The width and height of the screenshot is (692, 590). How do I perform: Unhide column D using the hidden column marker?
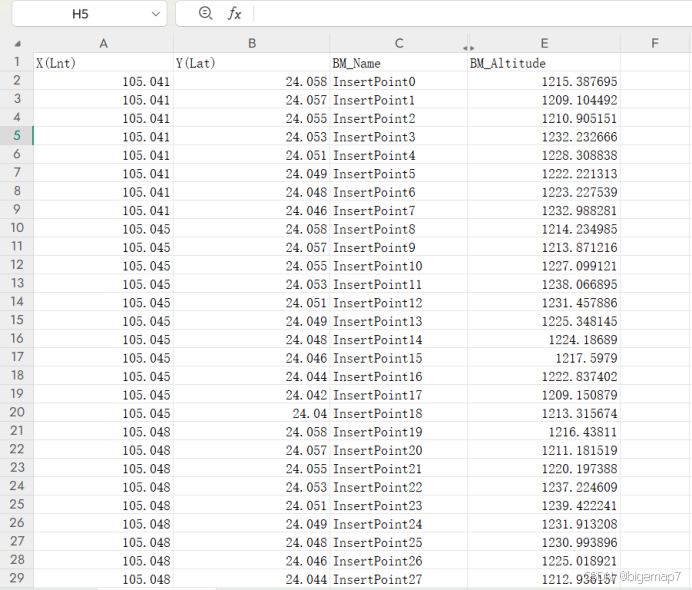pos(468,48)
